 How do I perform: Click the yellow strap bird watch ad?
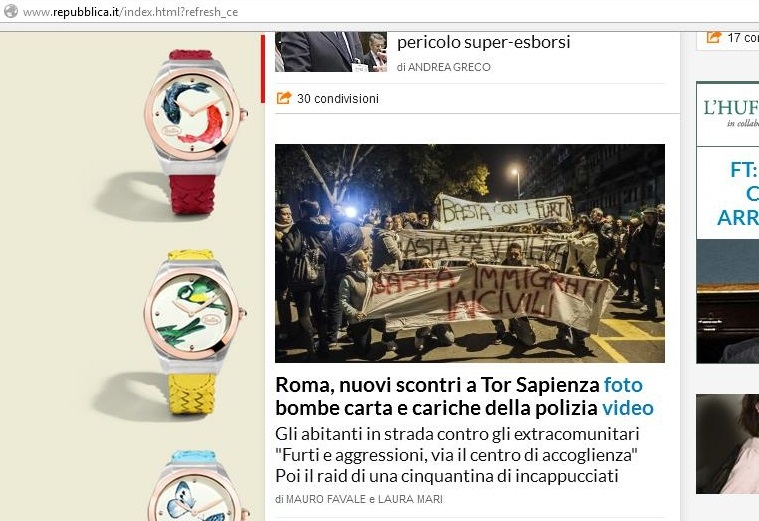[194, 332]
